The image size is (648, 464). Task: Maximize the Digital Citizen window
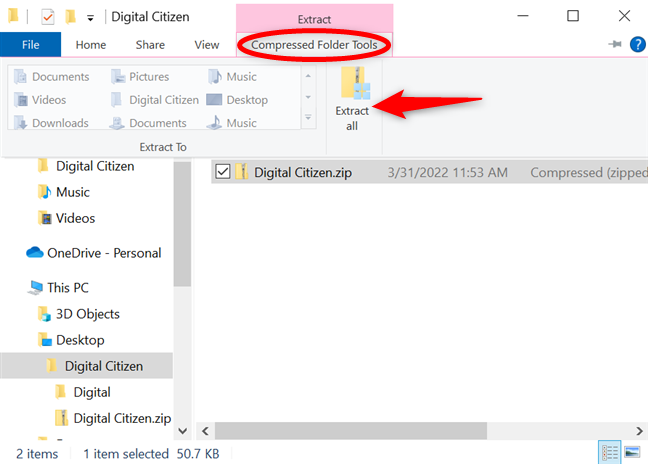click(573, 16)
